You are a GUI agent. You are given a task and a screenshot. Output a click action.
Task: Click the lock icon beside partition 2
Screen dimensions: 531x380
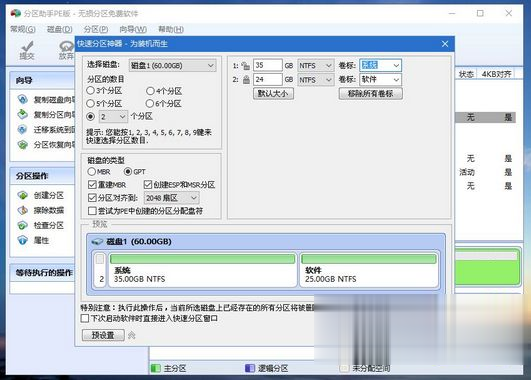click(x=246, y=80)
